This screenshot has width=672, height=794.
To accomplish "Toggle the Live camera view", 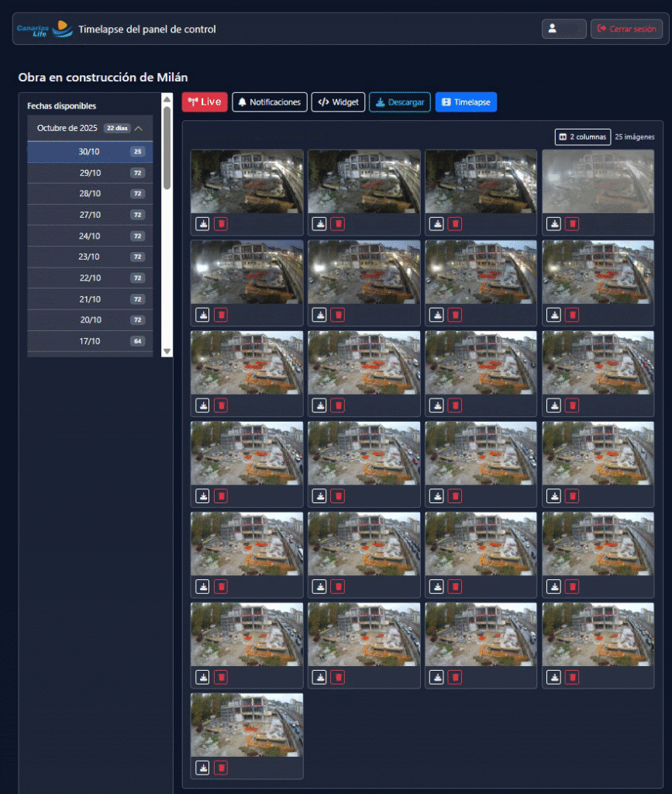I will [x=205, y=102].
